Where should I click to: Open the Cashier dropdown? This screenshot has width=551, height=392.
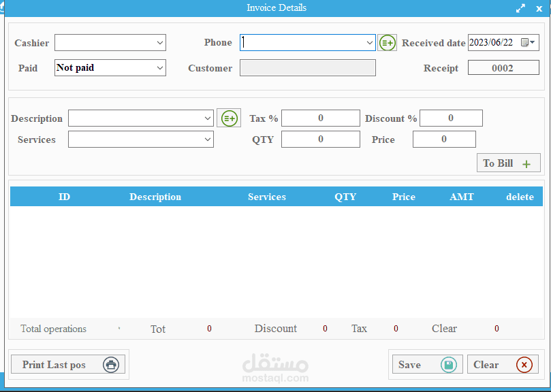tap(160, 43)
